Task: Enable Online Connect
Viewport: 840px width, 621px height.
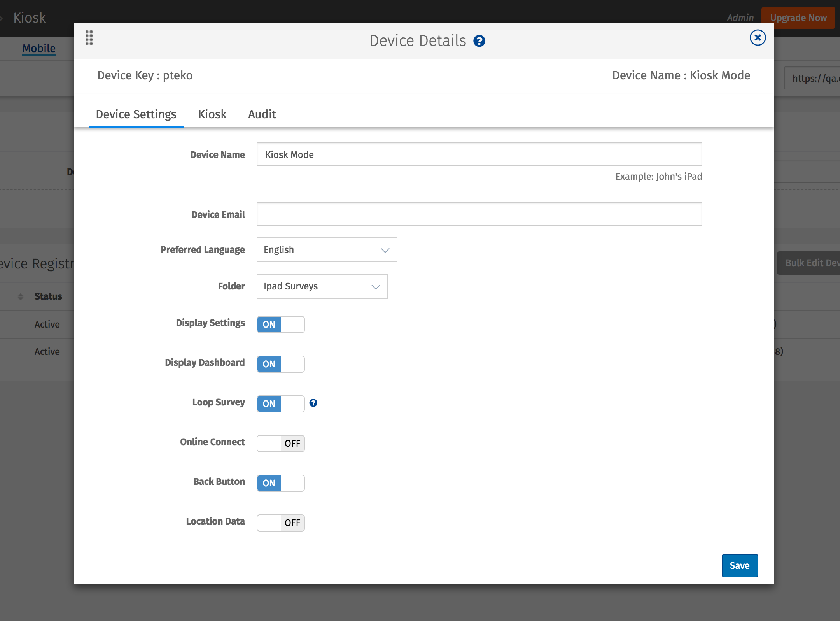Action: [x=280, y=443]
